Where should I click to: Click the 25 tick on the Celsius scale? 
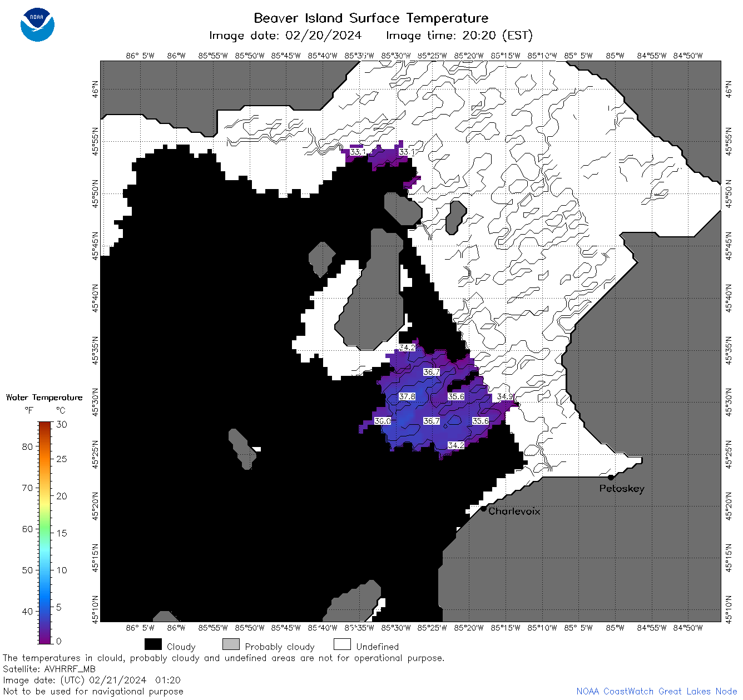62,459
